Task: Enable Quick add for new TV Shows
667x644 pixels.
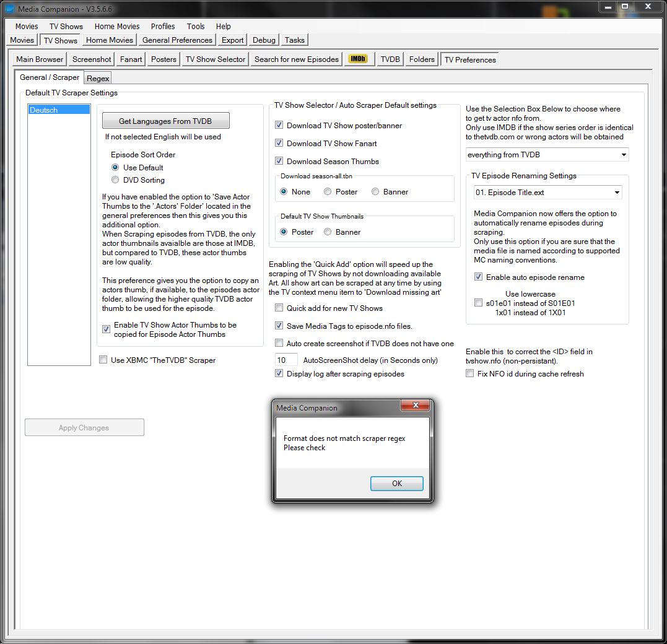Action: click(279, 308)
